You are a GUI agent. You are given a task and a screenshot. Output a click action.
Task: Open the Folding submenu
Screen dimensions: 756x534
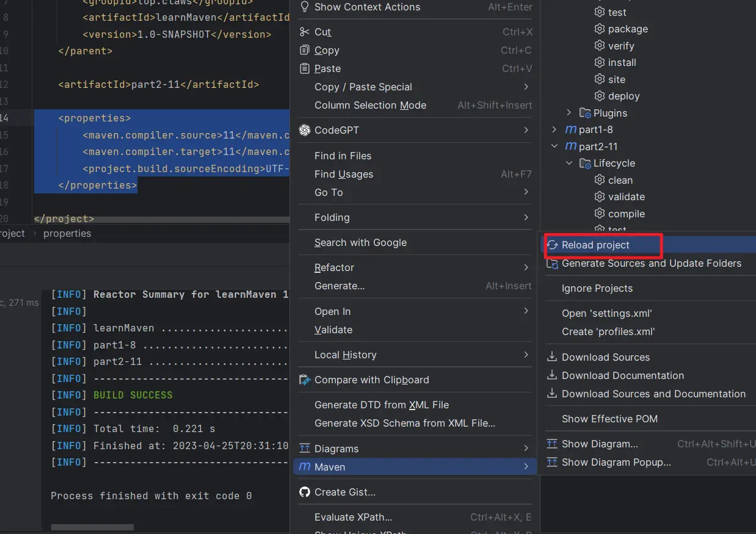pyautogui.click(x=415, y=217)
